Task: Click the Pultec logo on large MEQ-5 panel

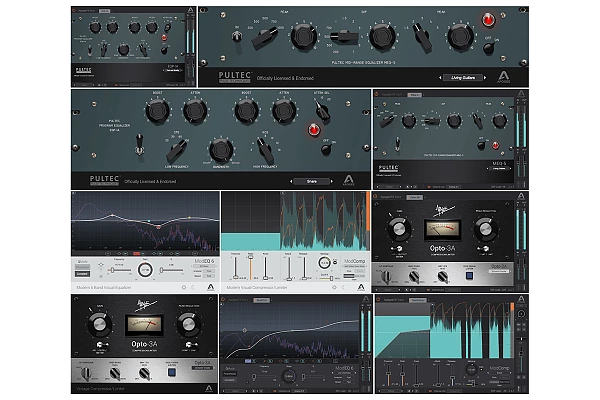Action: click(235, 77)
